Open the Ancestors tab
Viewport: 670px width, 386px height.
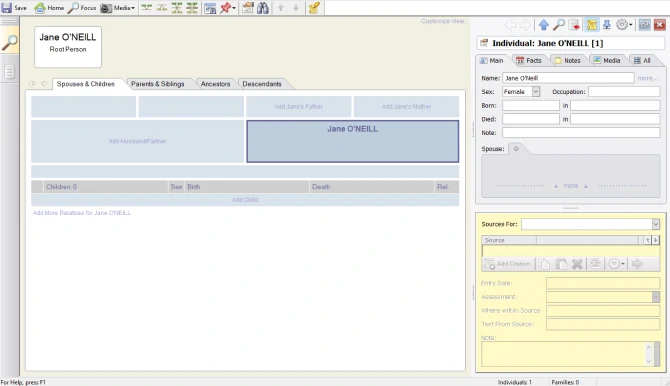tap(215, 84)
